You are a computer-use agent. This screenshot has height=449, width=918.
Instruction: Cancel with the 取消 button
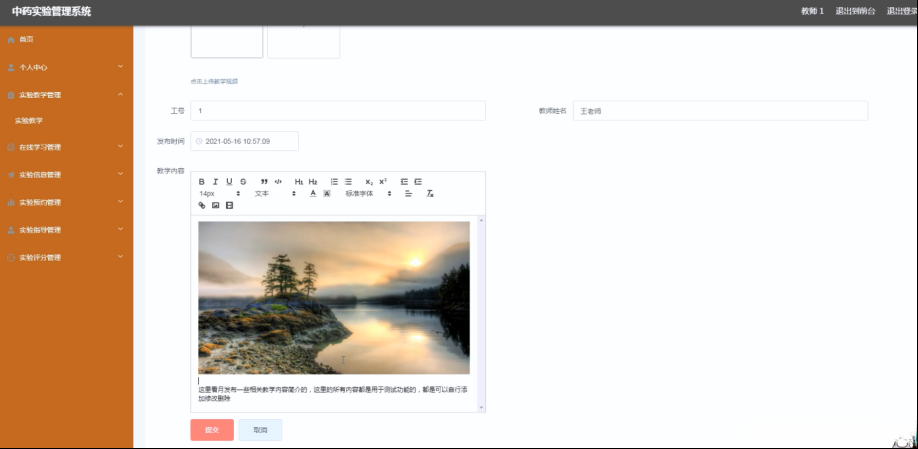pos(260,430)
